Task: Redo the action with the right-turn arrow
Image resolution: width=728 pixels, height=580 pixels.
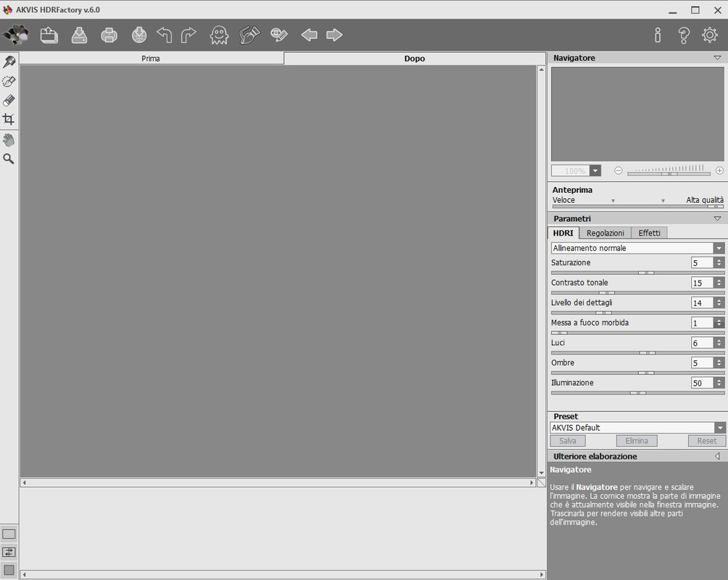Action: pyautogui.click(x=188, y=35)
